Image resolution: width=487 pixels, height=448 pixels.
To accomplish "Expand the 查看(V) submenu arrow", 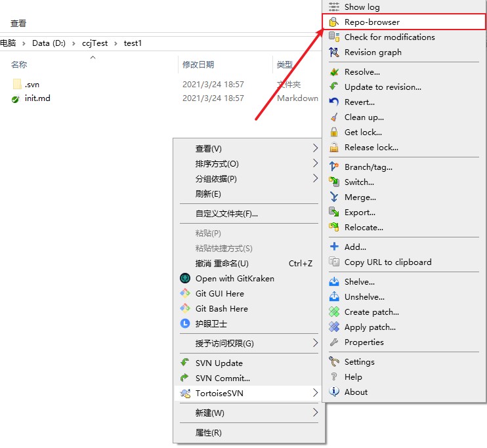I will click(315, 149).
